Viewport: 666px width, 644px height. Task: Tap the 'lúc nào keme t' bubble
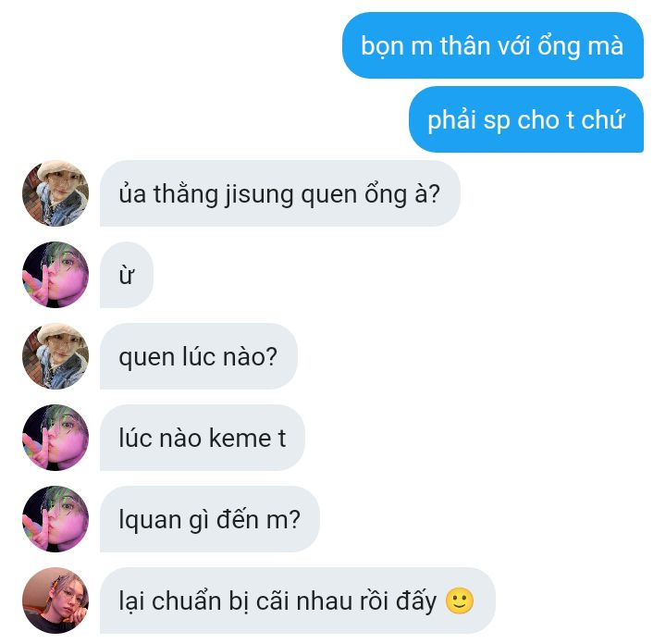[x=203, y=438]
